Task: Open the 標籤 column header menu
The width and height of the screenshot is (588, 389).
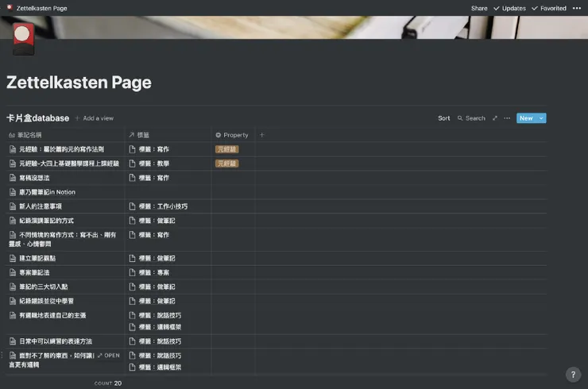Action: pos(139,135)
